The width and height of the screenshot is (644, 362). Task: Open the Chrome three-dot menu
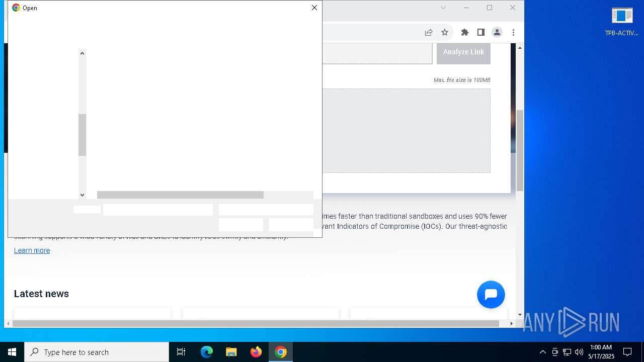[x=513, y=32]
